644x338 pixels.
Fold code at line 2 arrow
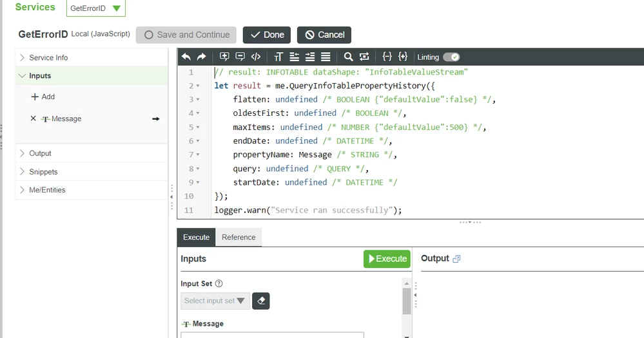198,86
